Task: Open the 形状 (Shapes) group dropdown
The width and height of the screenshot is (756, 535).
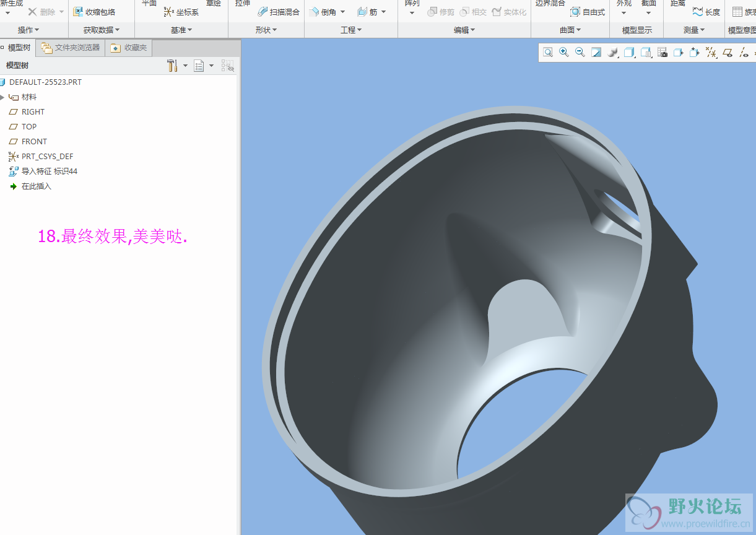Action: 266,30
